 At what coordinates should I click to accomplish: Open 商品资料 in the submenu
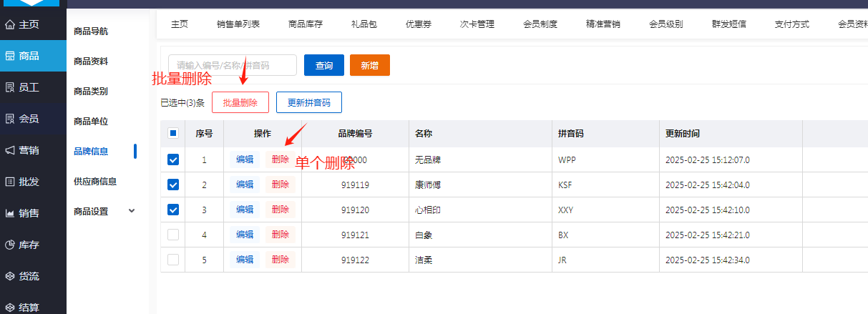[x=91, y=62]
